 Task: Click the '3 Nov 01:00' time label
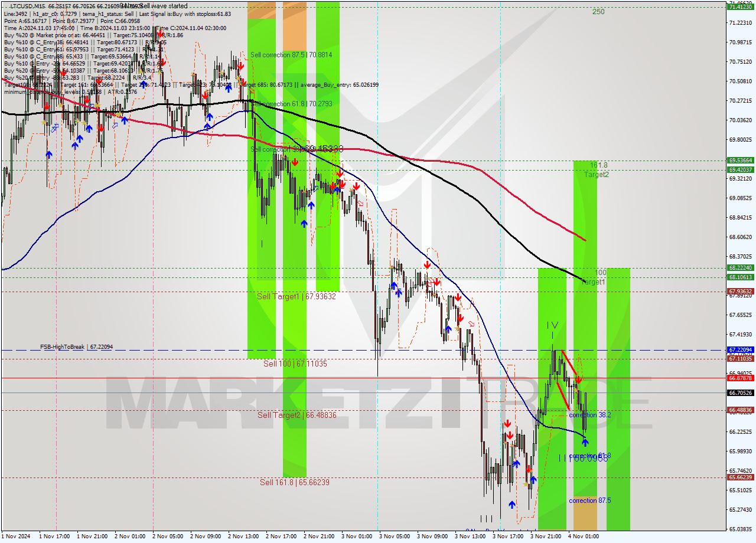(357, 537)
